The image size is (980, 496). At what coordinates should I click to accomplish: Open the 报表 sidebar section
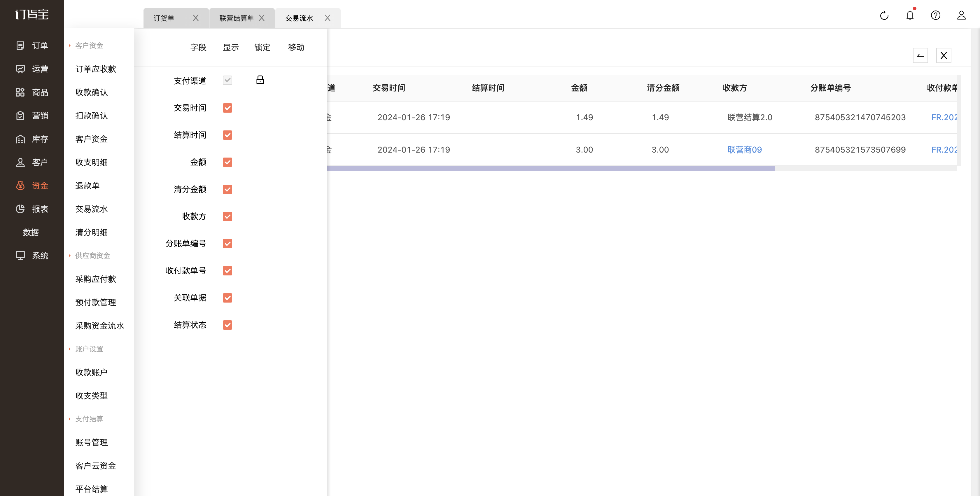[x=32, y=209]
